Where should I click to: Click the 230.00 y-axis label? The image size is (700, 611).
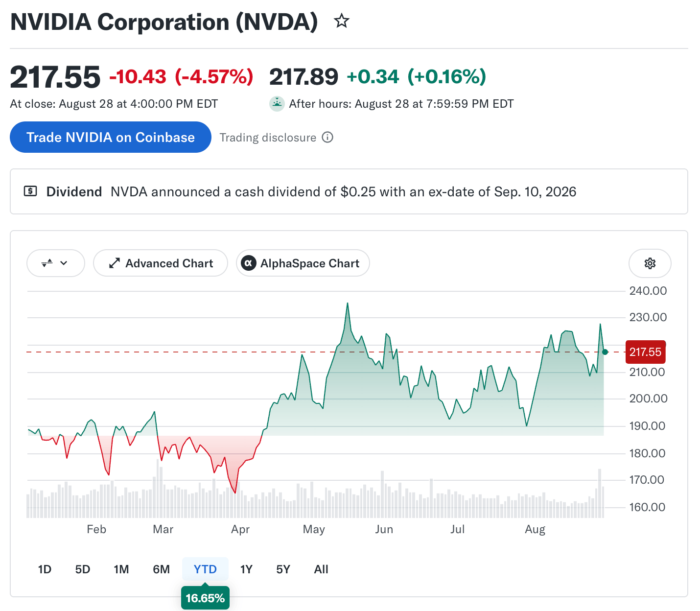point(648,317)
